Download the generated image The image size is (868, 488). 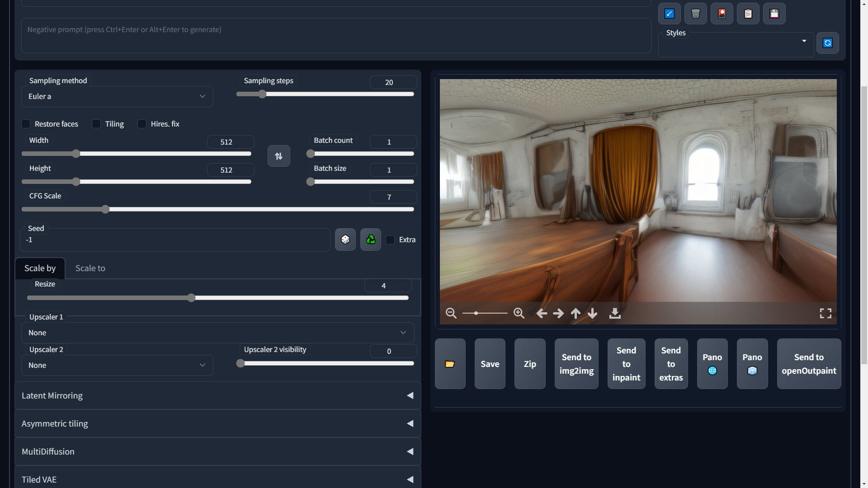(x=615, y=313)
